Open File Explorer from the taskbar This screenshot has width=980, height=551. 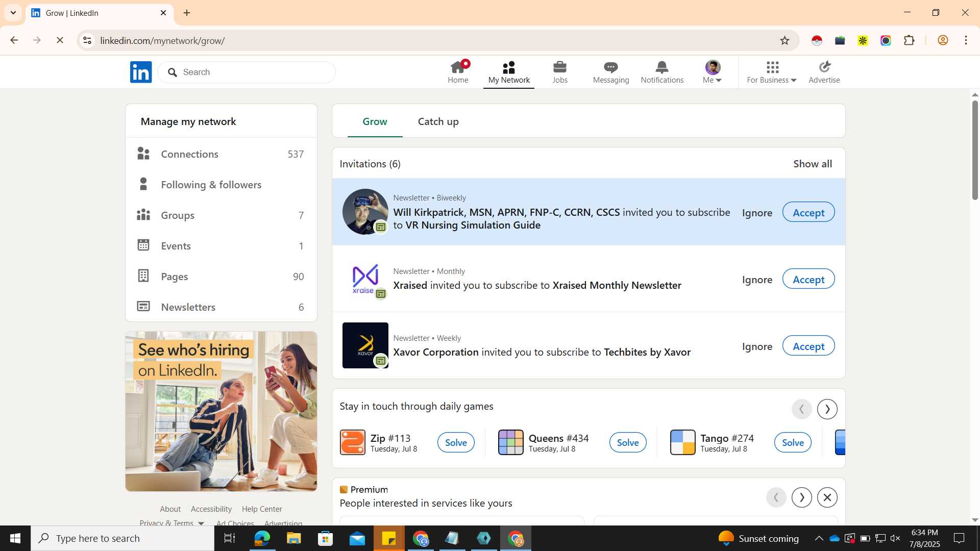[x=293, y=538]
